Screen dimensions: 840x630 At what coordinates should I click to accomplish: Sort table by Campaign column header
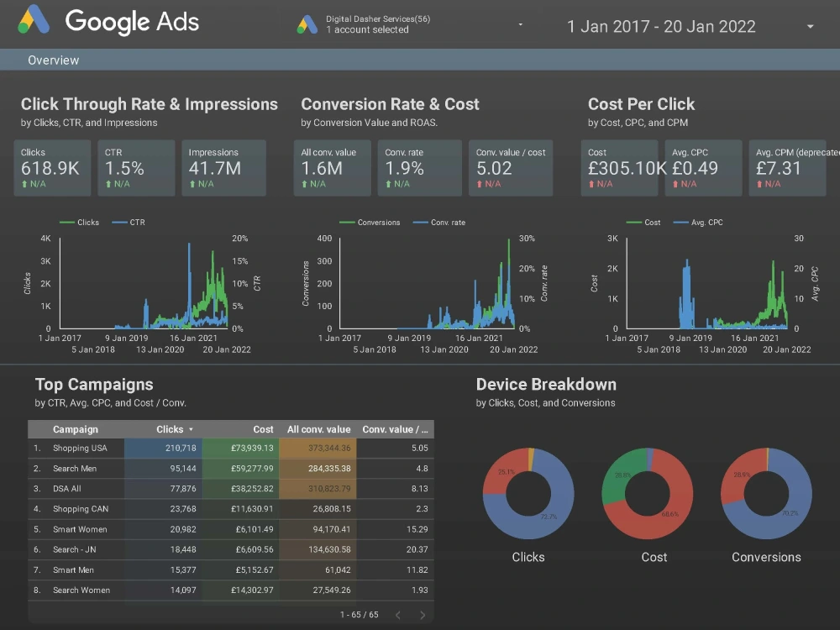tap(76, 429)
